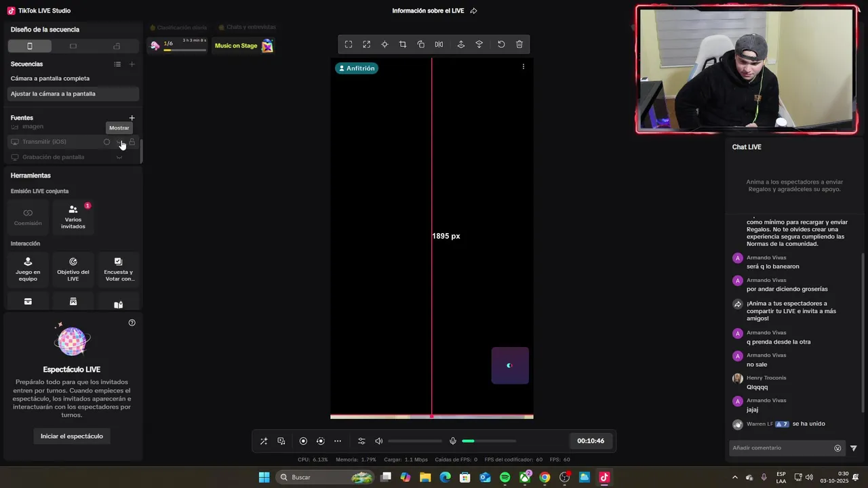Select Cámara a pantalla completa sequence
Viewport: 868px width, 488px height.
pyautogui.click(x=73, y=79)
